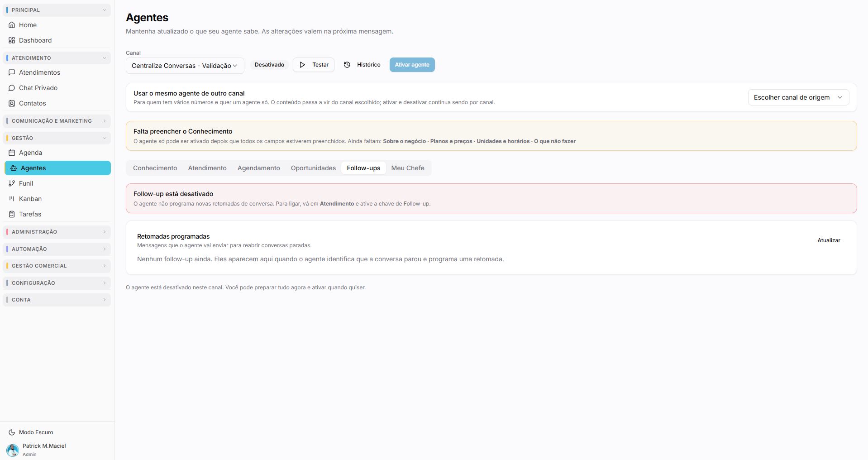The width and height of the screenshot is (868, 460).
Task: Open the Oportunidades tab
Action: [x=313, y=168]
